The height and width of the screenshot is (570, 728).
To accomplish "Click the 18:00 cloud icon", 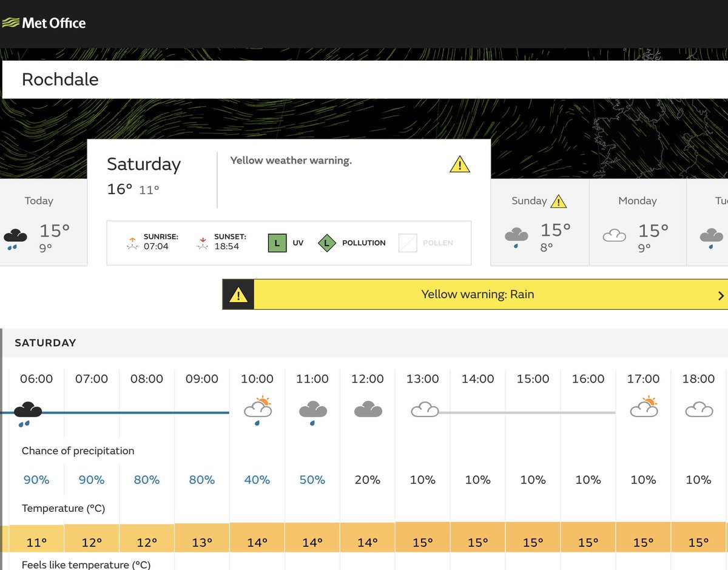I will [x=698, y=410].
